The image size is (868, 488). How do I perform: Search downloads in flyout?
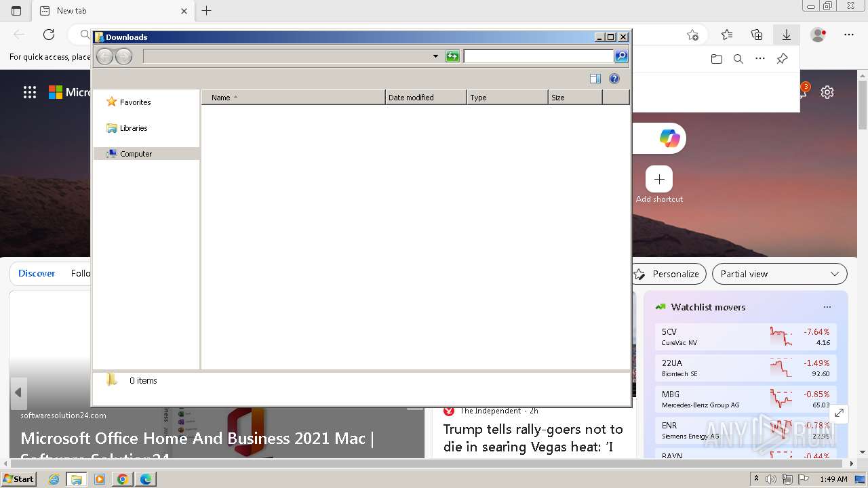(738, 59)
